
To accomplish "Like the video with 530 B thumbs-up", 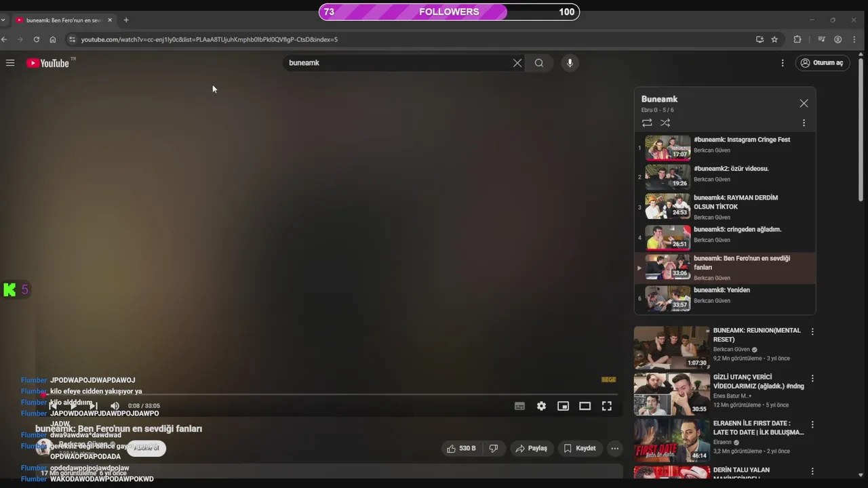I will (460, 448).
